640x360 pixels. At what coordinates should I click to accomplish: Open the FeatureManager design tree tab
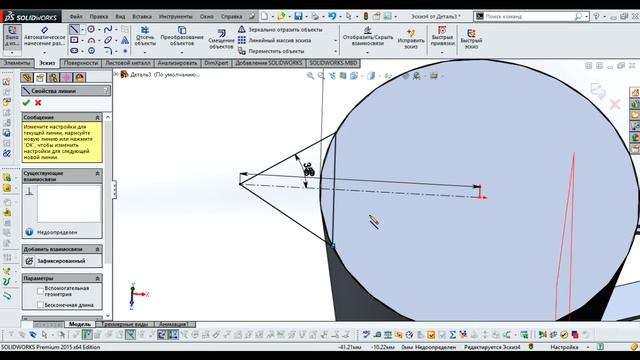tap(27, 78)
